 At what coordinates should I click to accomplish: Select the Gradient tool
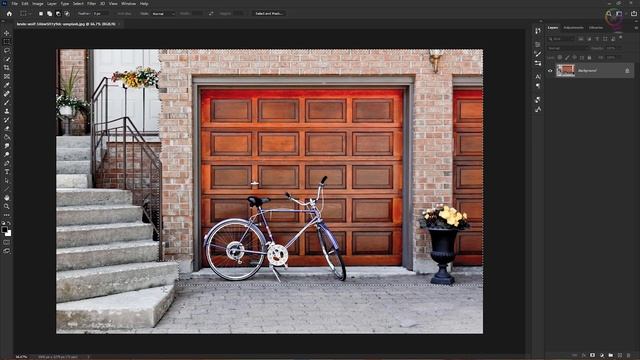click(7, 137)
